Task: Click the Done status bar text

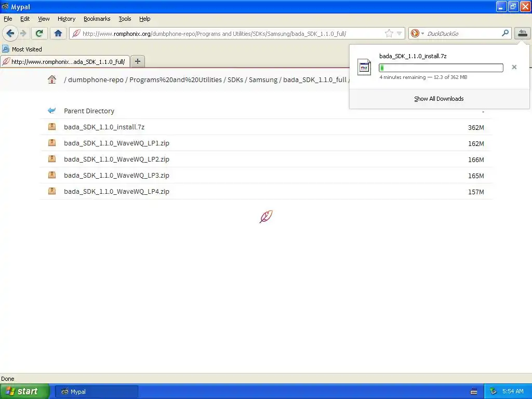Action: [x=8, y=379]
